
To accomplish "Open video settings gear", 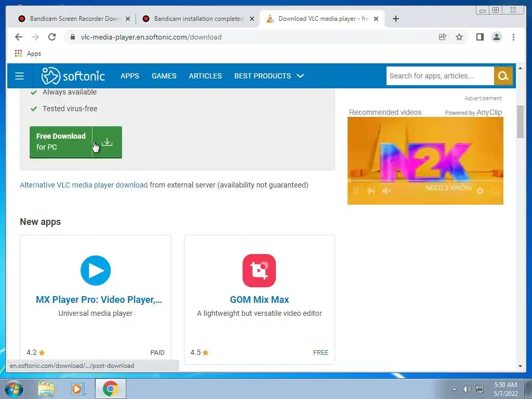I will (480, 191).
